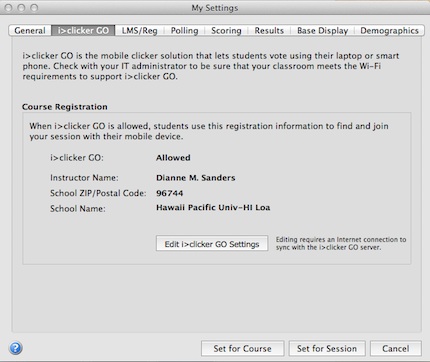Screen dimensions: 430x362
Task: Select the i>clicker GO tab
Action: (x=83, y=30)
